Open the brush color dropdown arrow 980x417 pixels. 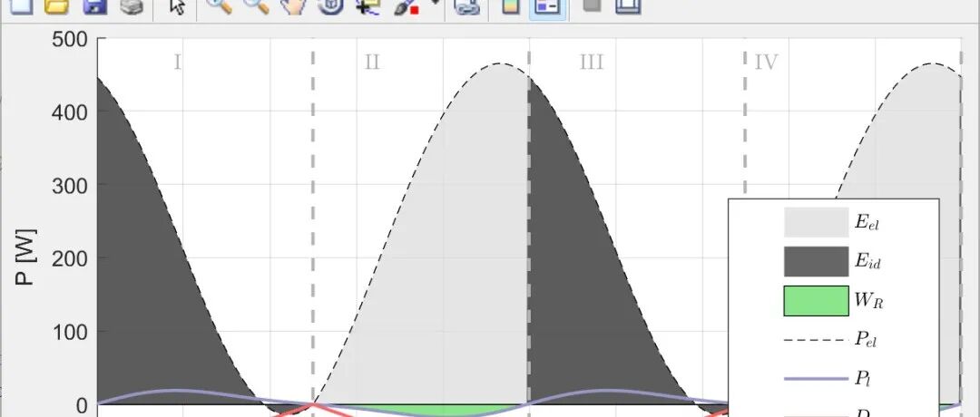pos(435,4)
